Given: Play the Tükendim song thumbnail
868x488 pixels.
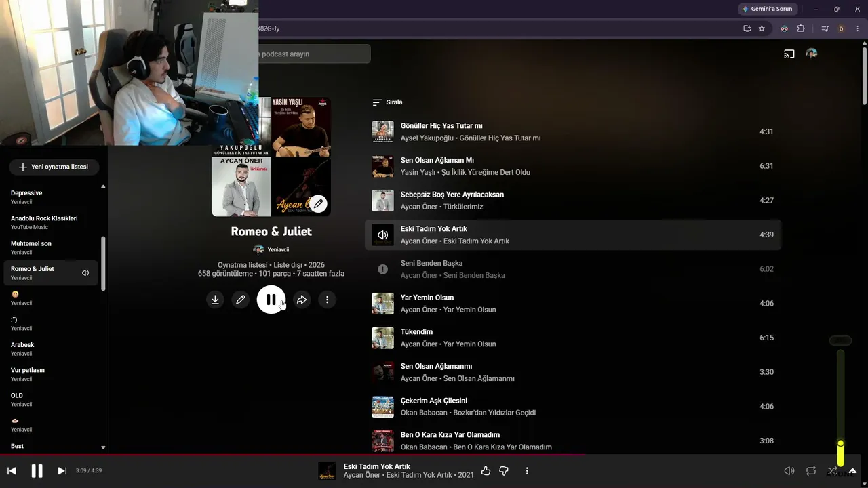Looking at the screenshot, I should 382,338.
